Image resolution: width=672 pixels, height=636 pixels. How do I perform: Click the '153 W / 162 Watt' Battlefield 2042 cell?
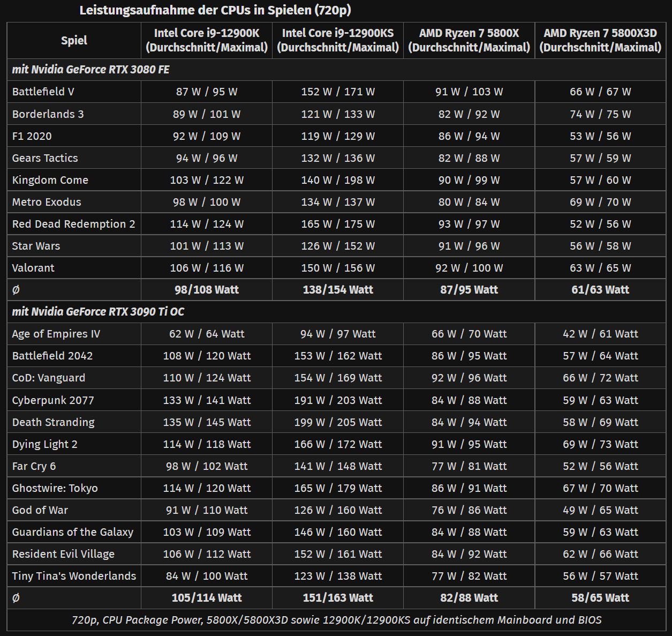(x=338, y=356)
